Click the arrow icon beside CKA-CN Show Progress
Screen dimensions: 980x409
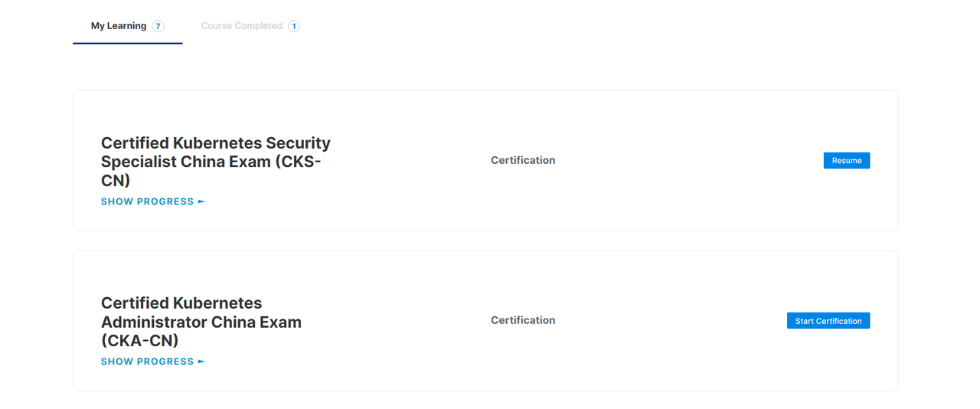(201, 362)
